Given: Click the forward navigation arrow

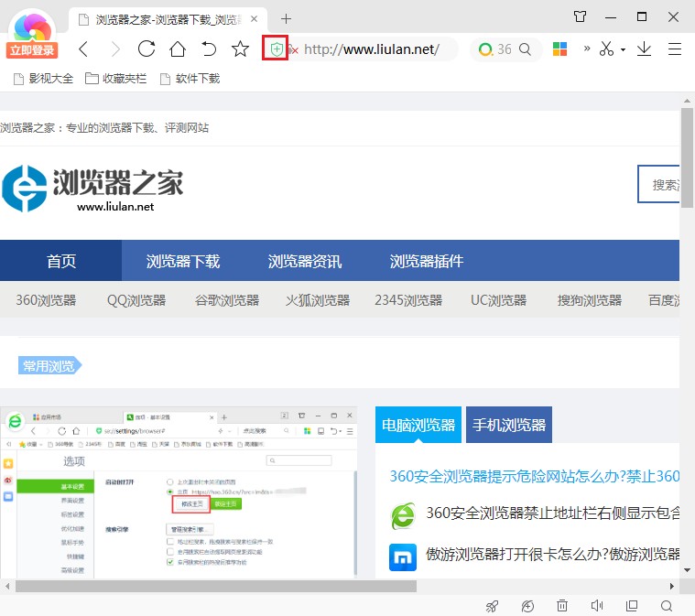Looking at the screenshot, I should click(x=115, y=49).
